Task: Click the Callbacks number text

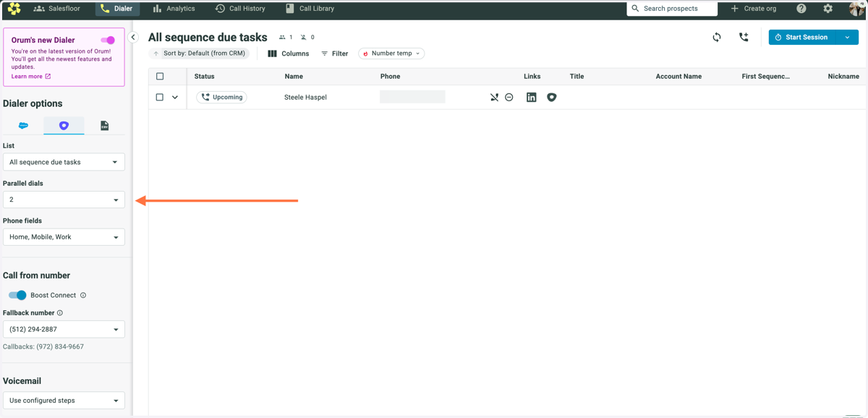Action: click(x=43, y=346)
